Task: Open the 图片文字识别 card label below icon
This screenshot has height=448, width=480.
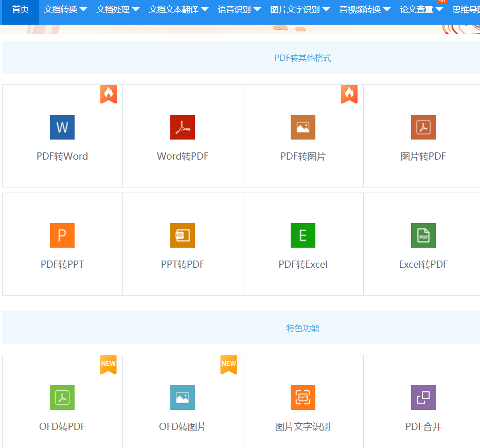Action: coord(303,426)
